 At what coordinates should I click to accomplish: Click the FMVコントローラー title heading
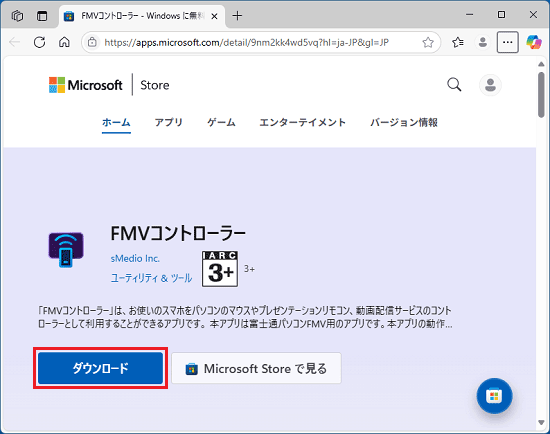(178, 234)
